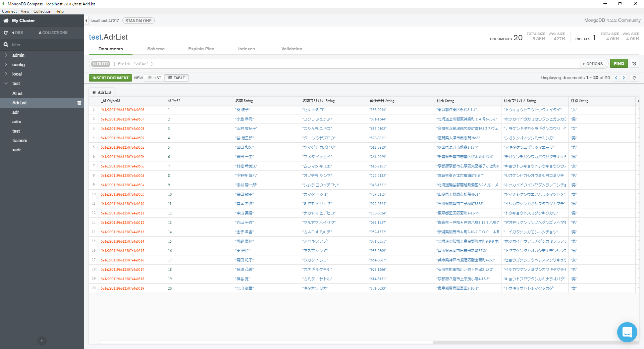Select the trainers collection

[x=20, y=140]
